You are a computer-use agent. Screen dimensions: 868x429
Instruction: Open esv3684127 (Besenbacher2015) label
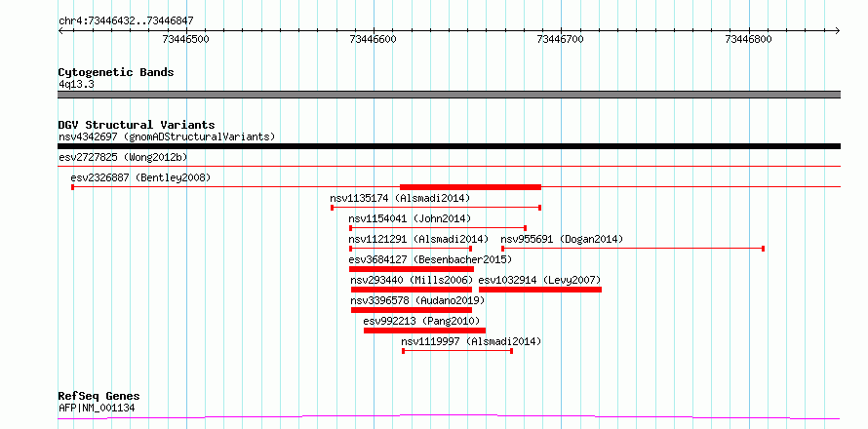point(430,259)
